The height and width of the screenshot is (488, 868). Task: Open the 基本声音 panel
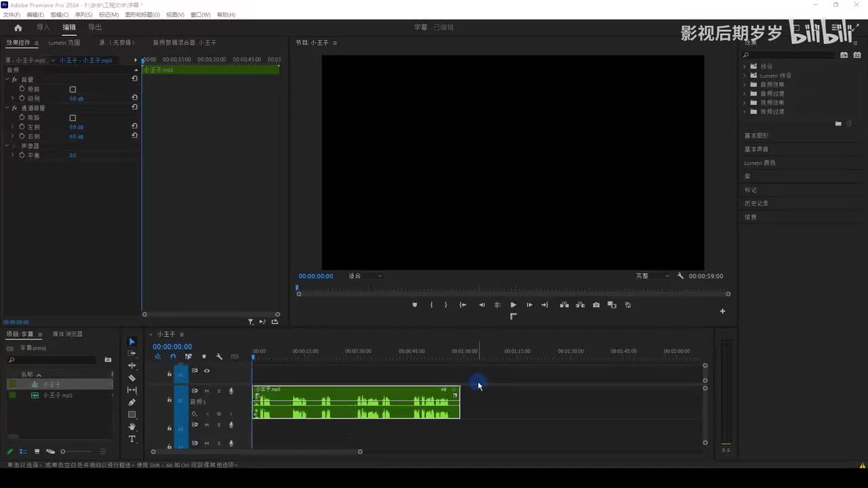757,149
